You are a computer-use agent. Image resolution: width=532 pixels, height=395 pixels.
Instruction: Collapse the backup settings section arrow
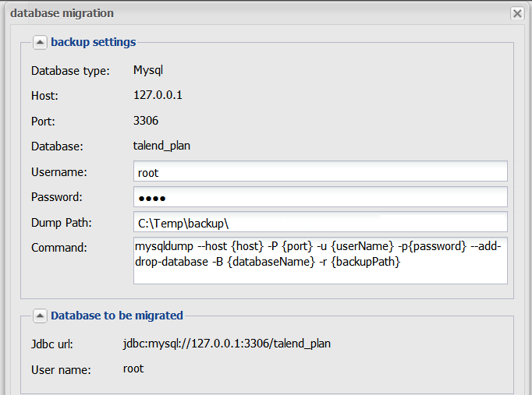[x=40, y=42]
